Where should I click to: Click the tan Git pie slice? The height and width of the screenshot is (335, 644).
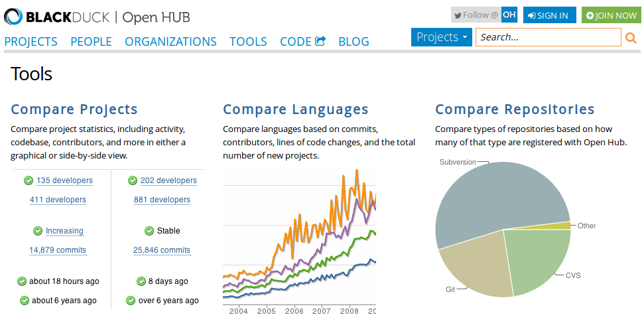point(476,263)
